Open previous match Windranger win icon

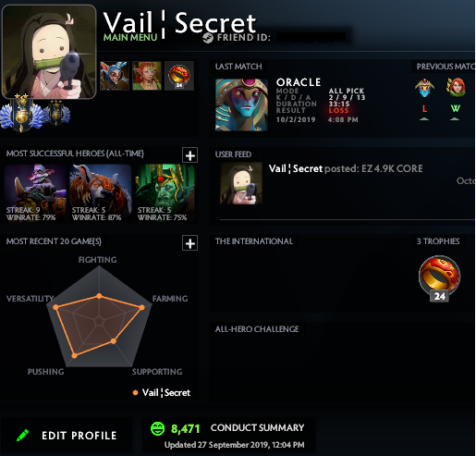click(x=456, y=99)
